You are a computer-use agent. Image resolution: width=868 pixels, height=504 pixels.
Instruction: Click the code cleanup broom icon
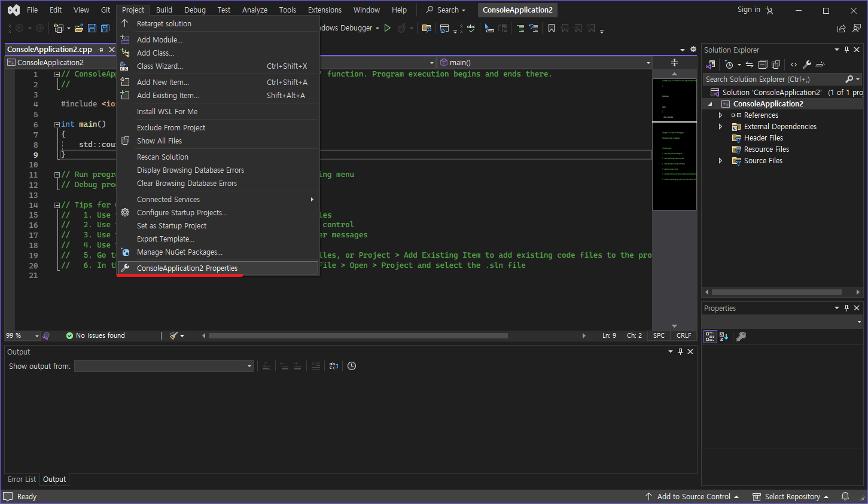(x=173, y=336)
